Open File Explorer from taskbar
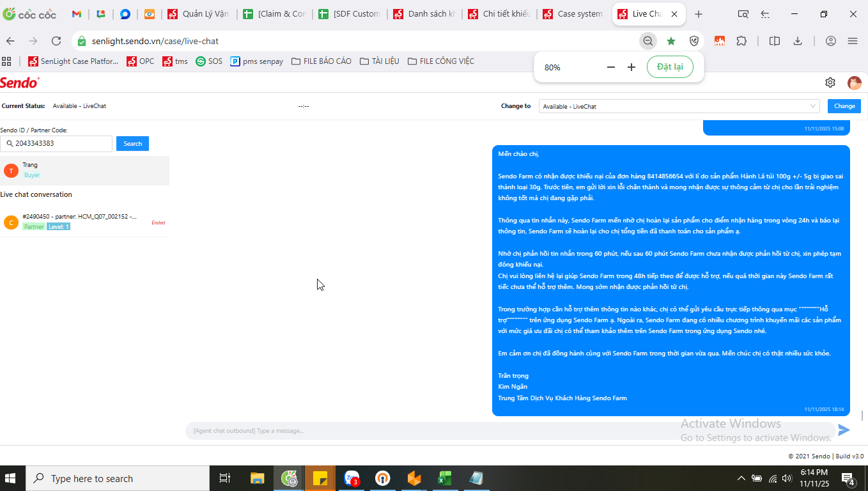This screenshot has height=491, width=868. 257,478
